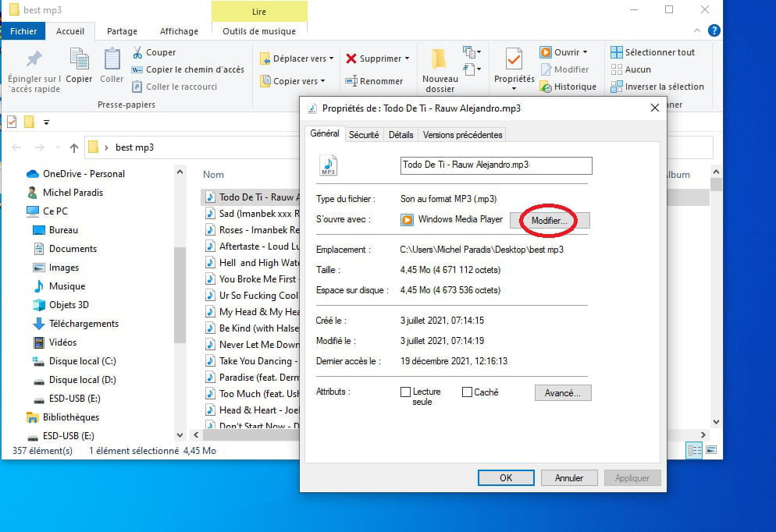
Task: Select file Take You Dancing
Action: tap(252, 361)
